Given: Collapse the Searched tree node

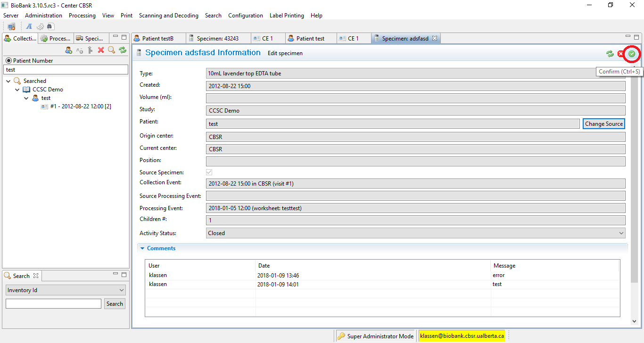Looking at the screenshot, I should [x=8, y=81].
